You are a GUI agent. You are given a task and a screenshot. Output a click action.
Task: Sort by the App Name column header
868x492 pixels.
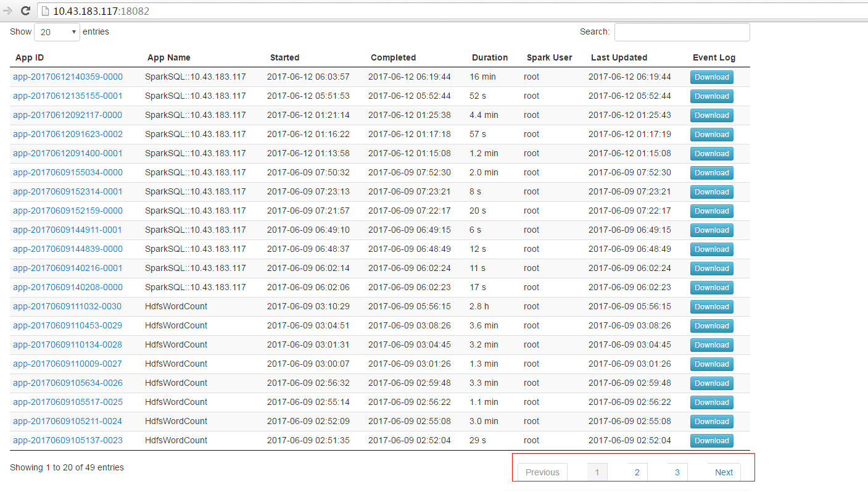click(169, 57)
